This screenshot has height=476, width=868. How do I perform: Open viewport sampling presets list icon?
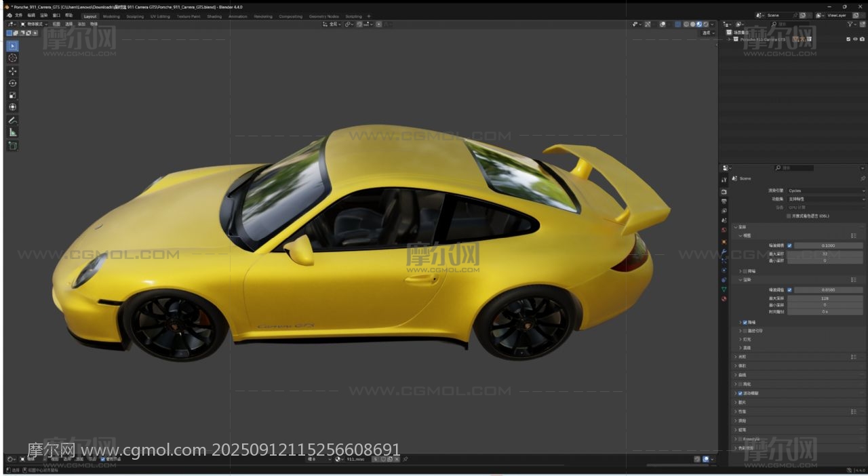pos(853,235)
